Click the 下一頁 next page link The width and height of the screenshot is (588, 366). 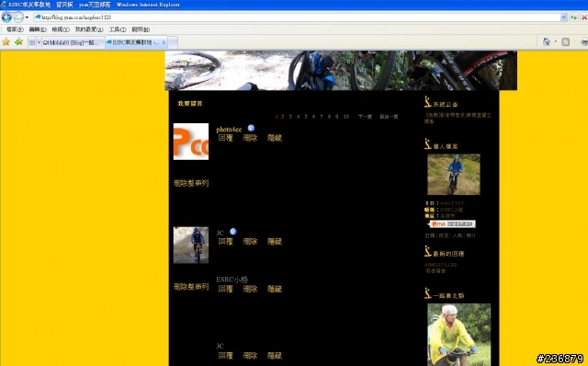365,117
